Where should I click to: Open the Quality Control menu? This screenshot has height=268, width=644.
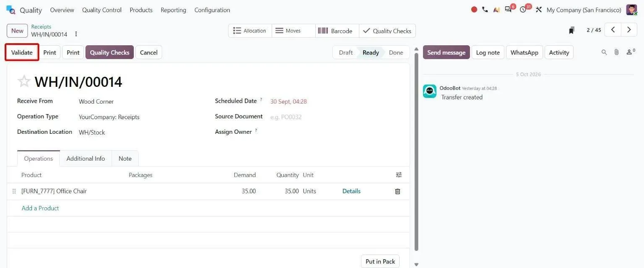tap(102, 10)
